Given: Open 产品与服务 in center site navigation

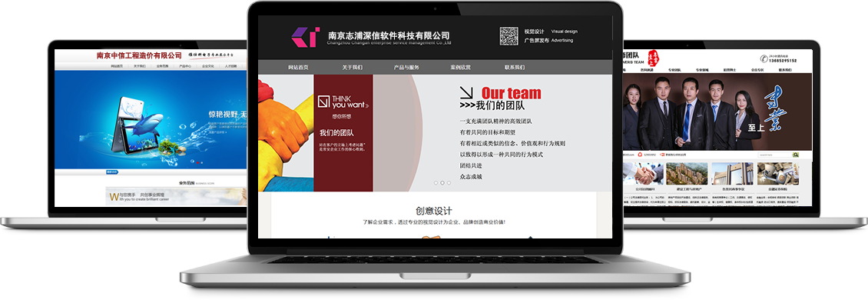Looking at the screenshot, I should [406, 68].
